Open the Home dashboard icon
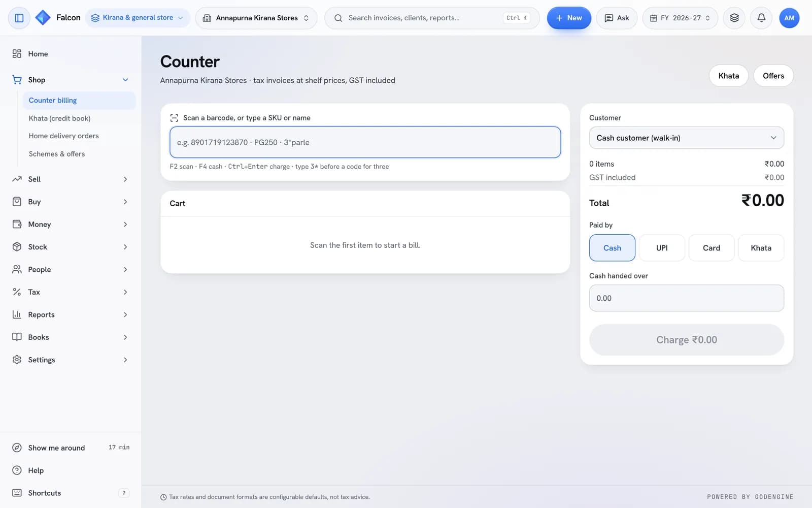Image resolution: width=812 pixels, height=508 pixels. pyautogui.click(x=17, y=54)
